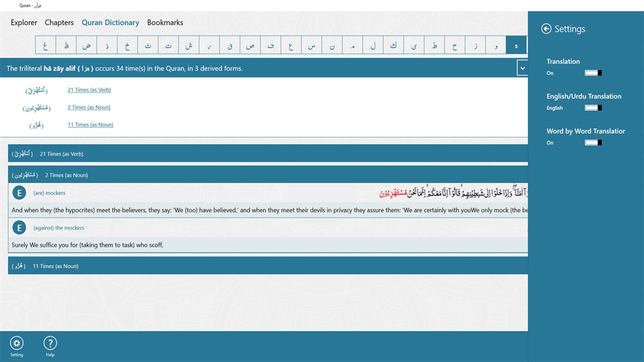This screenshot has width=644, height=362.
Task: Click the E icon beside '(are) mockers'
Action: pyautogui.click(x=19, y=192)
